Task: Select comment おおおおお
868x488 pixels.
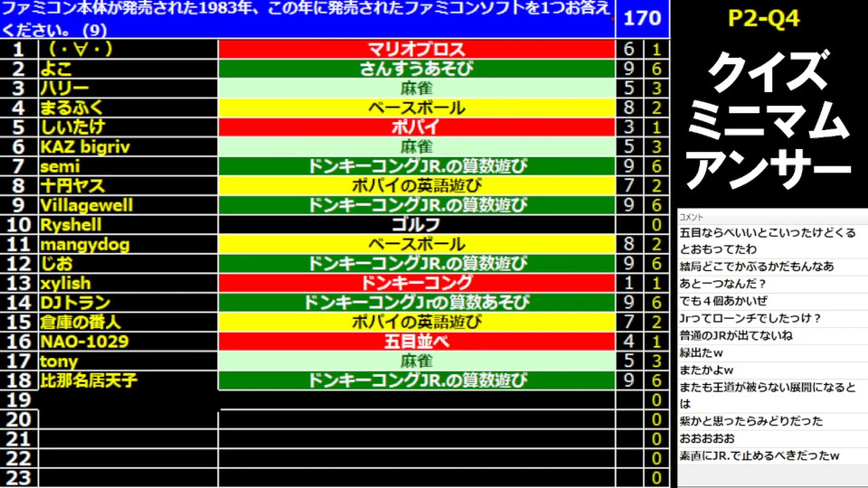Action: point(707,438)
